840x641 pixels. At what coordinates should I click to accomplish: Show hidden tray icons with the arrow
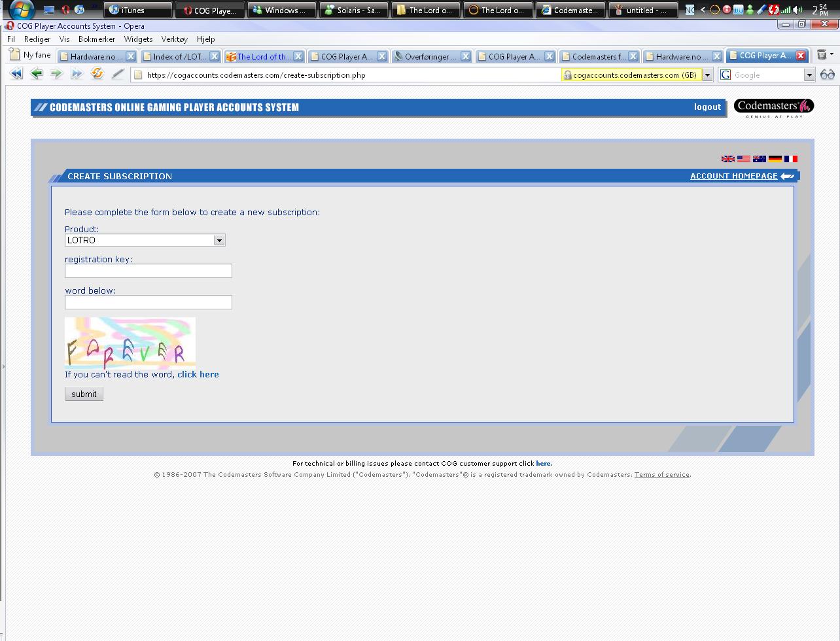pyautogui.click(x=703, y=10)
